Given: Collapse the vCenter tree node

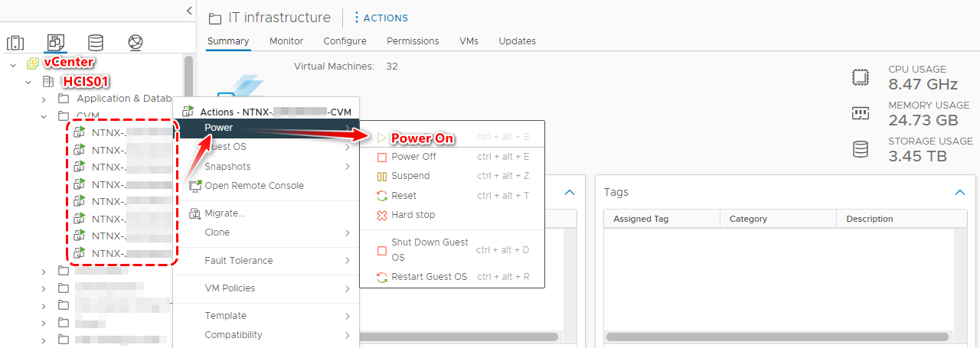Looking at the screenshot, I should point(13,64).
